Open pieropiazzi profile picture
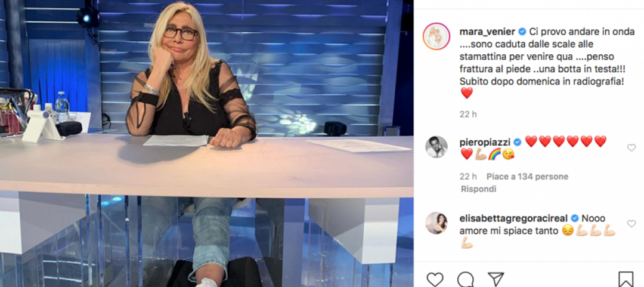Screen dimensions: 644x287 point(436,147)
